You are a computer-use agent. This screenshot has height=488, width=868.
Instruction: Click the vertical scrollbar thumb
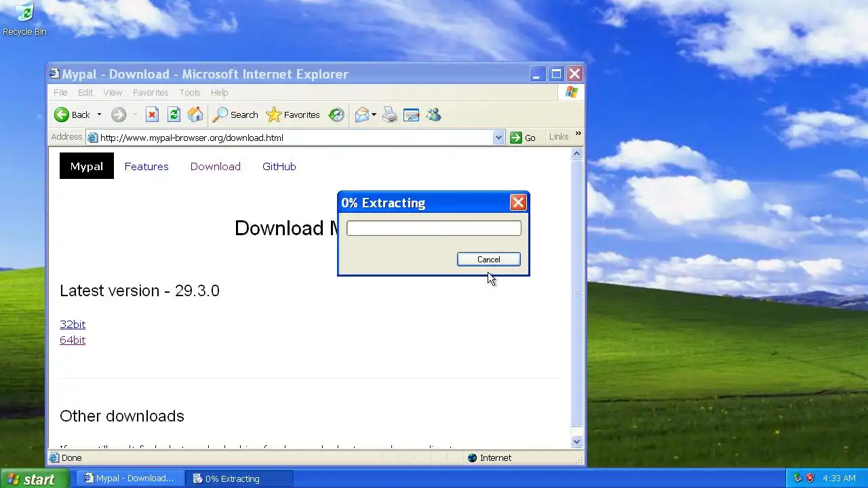coord(577,293)
